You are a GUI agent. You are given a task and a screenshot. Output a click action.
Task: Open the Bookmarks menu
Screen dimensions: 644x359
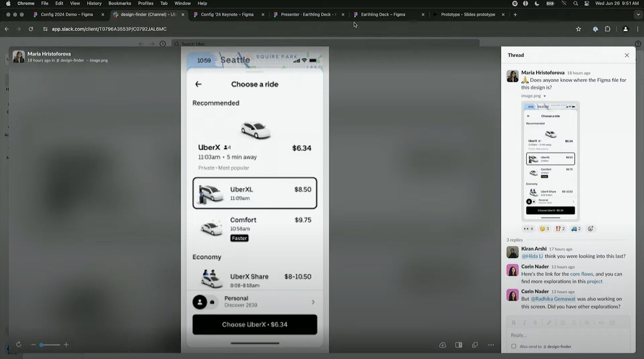click(x=119, y=3)
